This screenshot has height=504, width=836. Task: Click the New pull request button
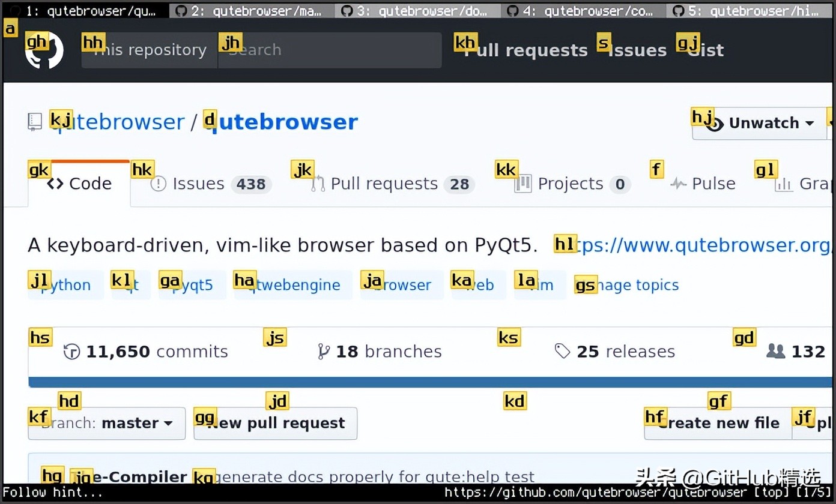tap(276, 423)
